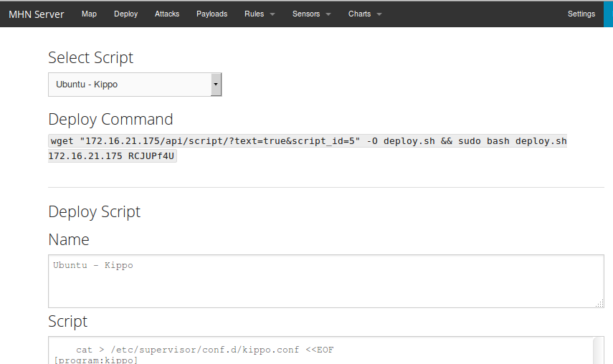Click the Script area scrollbar
Viewport: 613px width, 364px height.
tap(598, 350)
